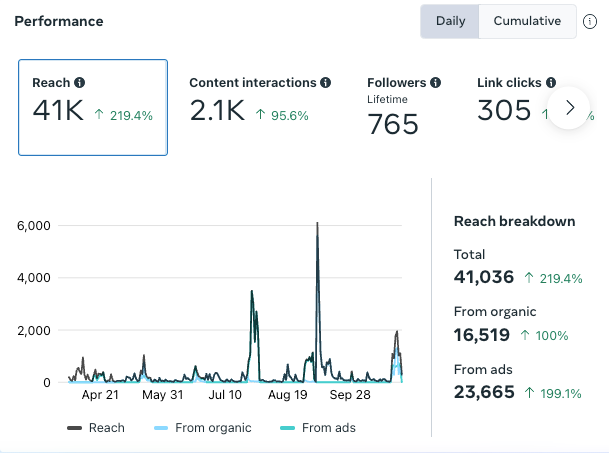Select the Reach metric card

tap(93, 108)
